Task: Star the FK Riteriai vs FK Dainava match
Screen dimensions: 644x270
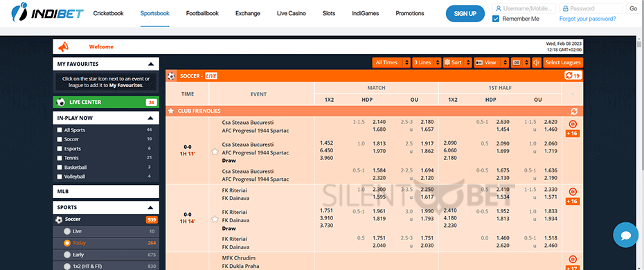Action: click(x=215, y=219)
